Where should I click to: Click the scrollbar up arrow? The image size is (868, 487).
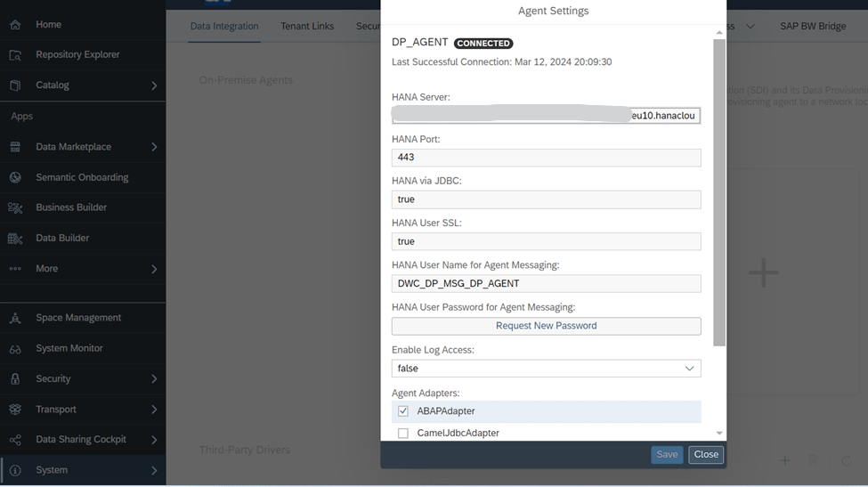(719, 33)
